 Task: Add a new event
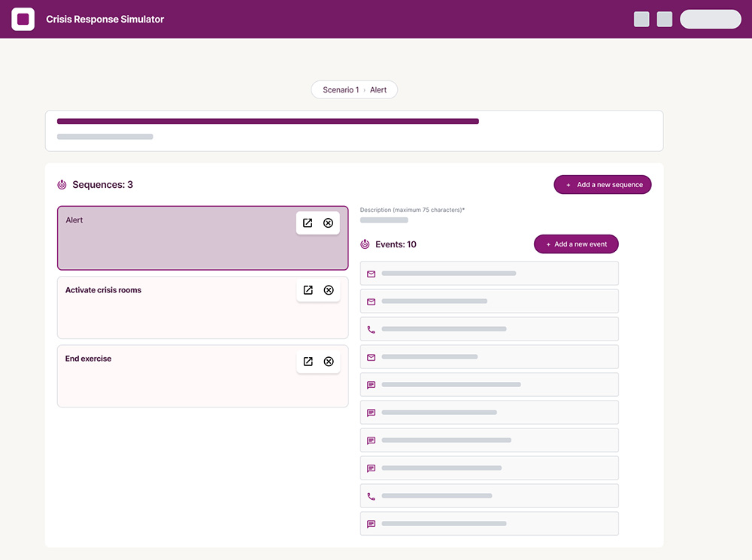pyautogui.click(x=576, y=244)
